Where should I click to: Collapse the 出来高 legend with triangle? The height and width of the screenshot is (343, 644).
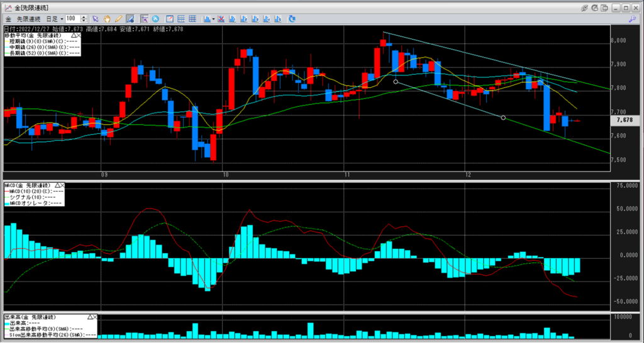coord(90,317)
